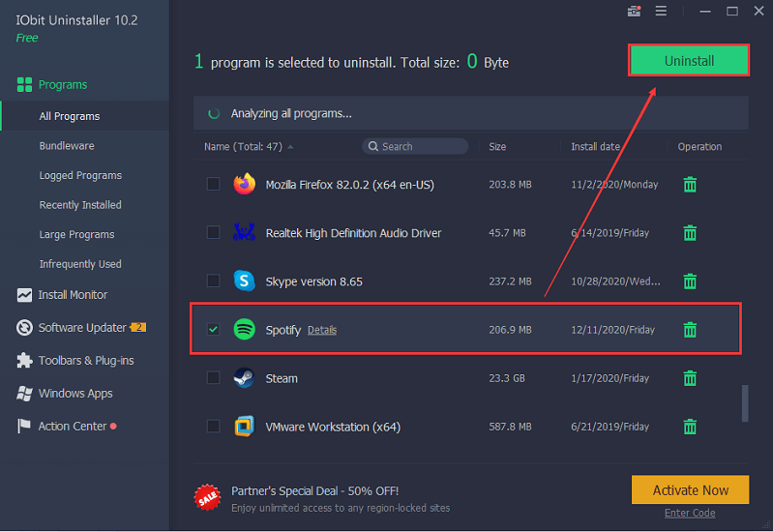Check the Mozilla Firefox checkbox
Image resolution: width=773 pixels, height=532 pixels.
point(213,184)
